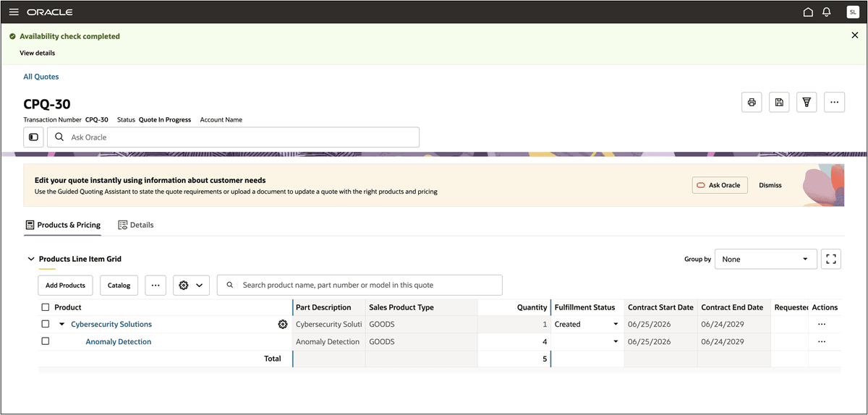Click the Oracle logo
This screenshot has width=868, height=415.
point(50,12)
